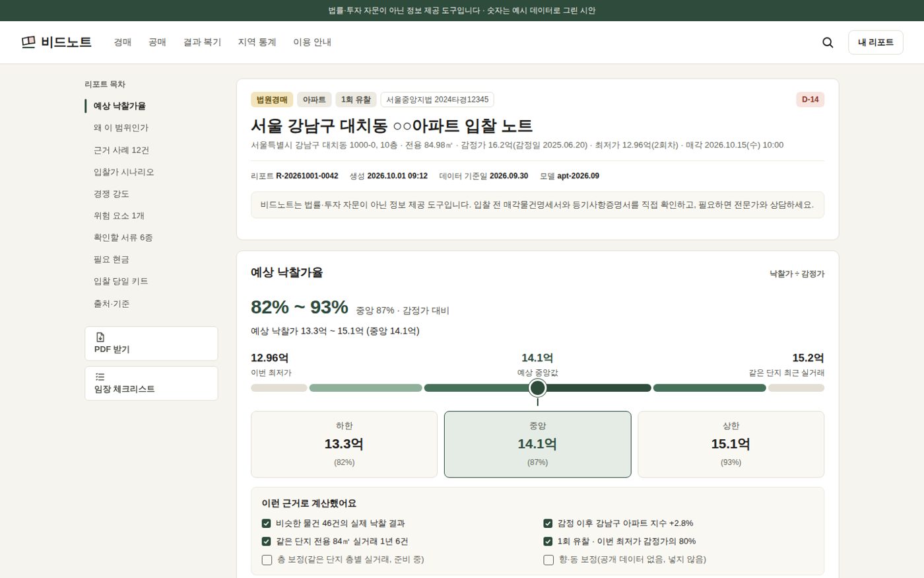Toggle 1회 유찰 최저가 감정가의 80% checkbox
924x578 pixels.
pos(548,541)
